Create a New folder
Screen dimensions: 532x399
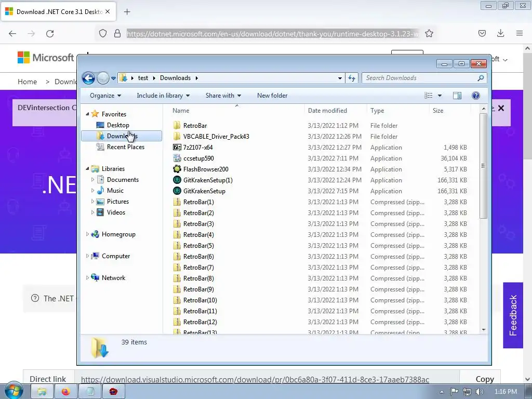(272, 96)
